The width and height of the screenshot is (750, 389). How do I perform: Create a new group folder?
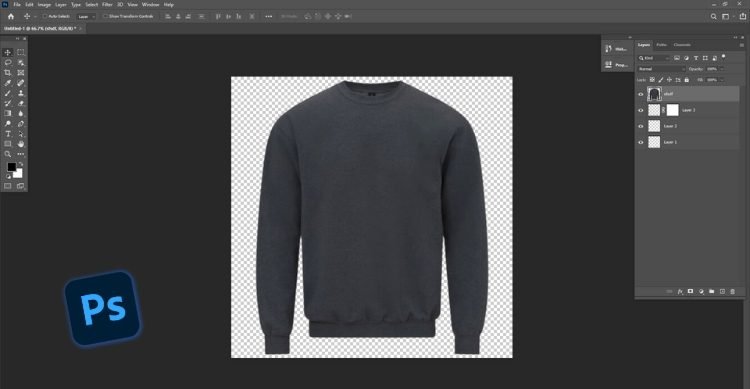click(711, 291)
